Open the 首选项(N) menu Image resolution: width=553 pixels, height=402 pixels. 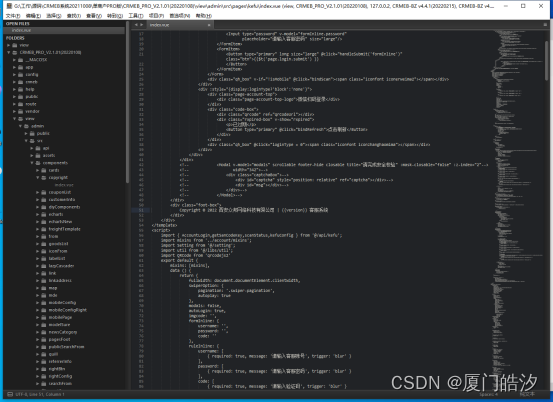[180, 16]
